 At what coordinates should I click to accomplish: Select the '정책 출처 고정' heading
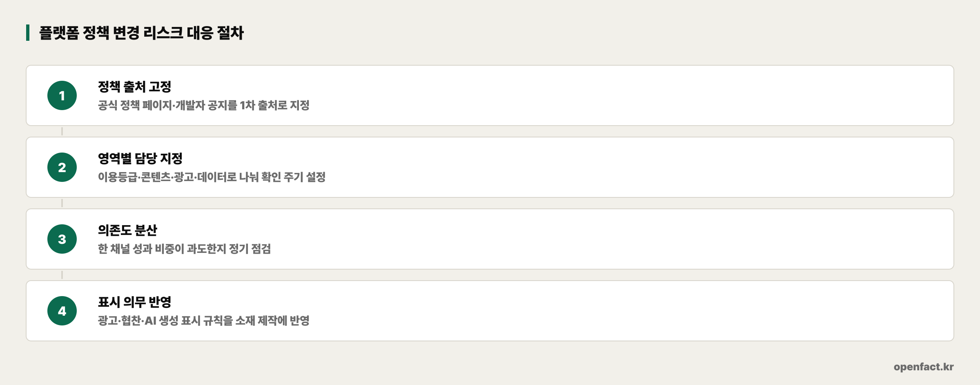(134, 86)
